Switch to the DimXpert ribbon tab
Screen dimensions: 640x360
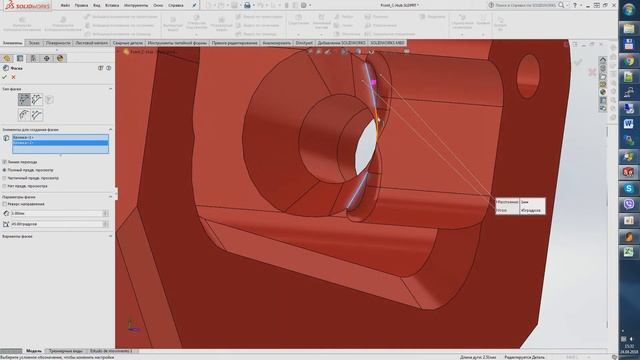click(x=304, y=42)
